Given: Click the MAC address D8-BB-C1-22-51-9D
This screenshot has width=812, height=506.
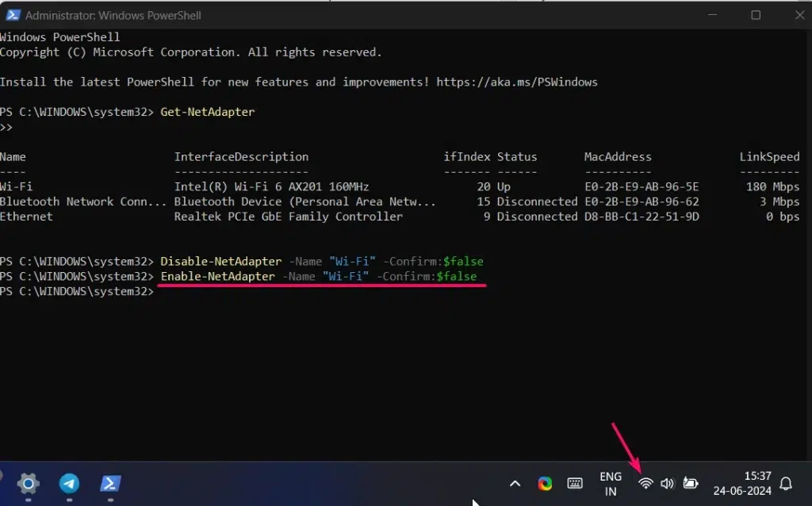Looking at the screenshot, I should click(642, 217).
